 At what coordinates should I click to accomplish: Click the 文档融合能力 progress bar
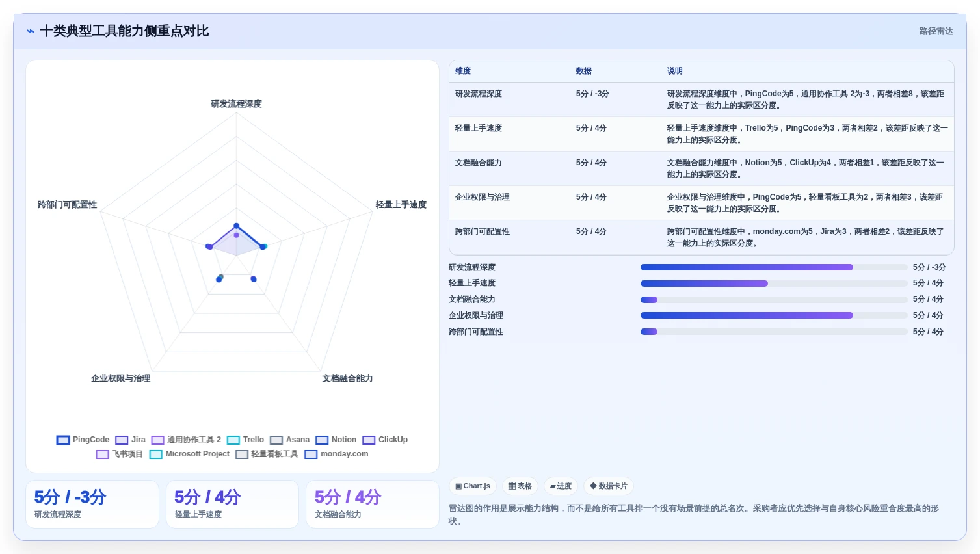click(774, 300)
